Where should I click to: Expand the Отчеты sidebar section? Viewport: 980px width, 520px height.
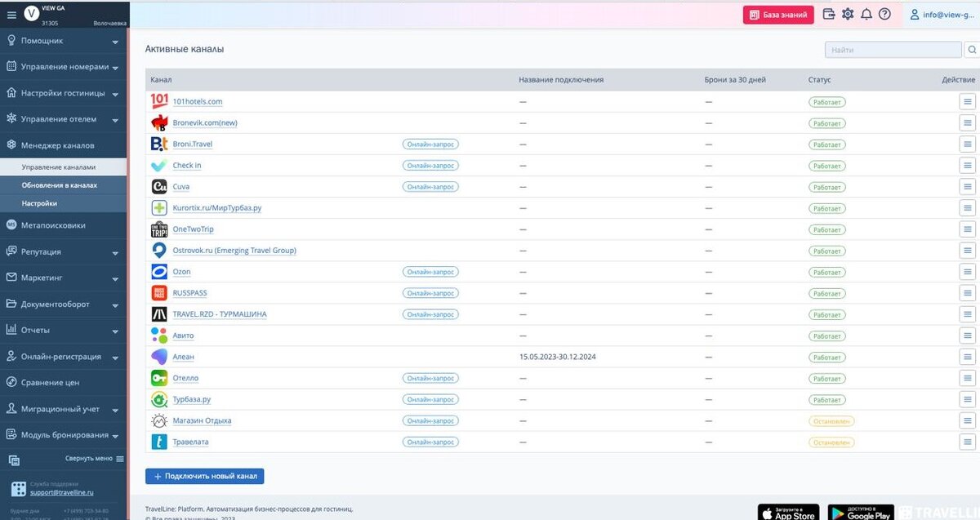click(x=64, y=330)
